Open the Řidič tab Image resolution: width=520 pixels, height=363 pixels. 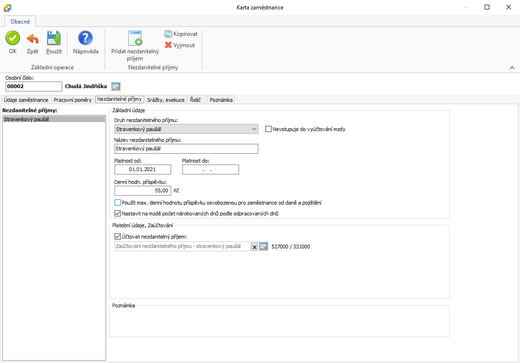195,100
